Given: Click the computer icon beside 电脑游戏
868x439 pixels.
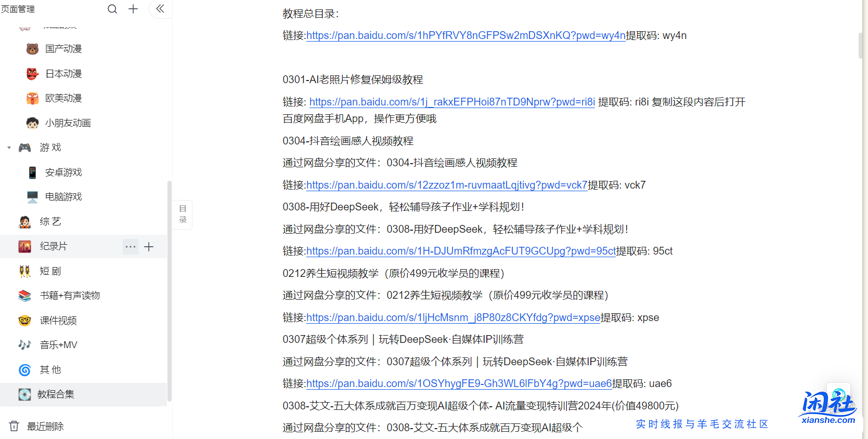Looking at the screenshot, I should (32, 197).
